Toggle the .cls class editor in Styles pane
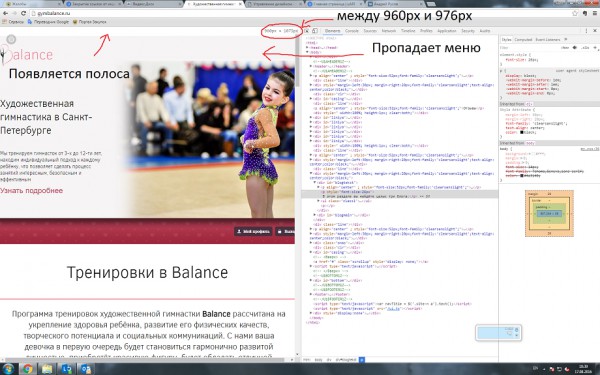This screenshot has height=375, width=600. pyautogui.click(x=585, y=48)
